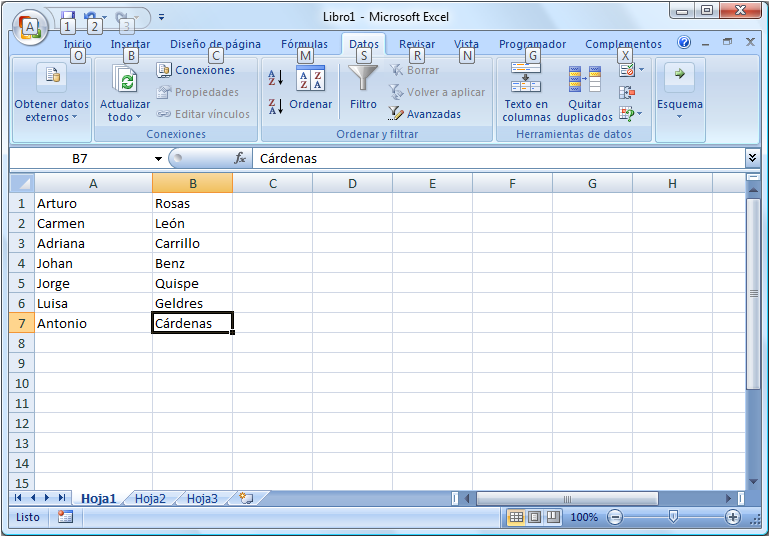Screen dimensions: 770x537
Task: Sort ascending A to Z icon
Action: (276, 78)
